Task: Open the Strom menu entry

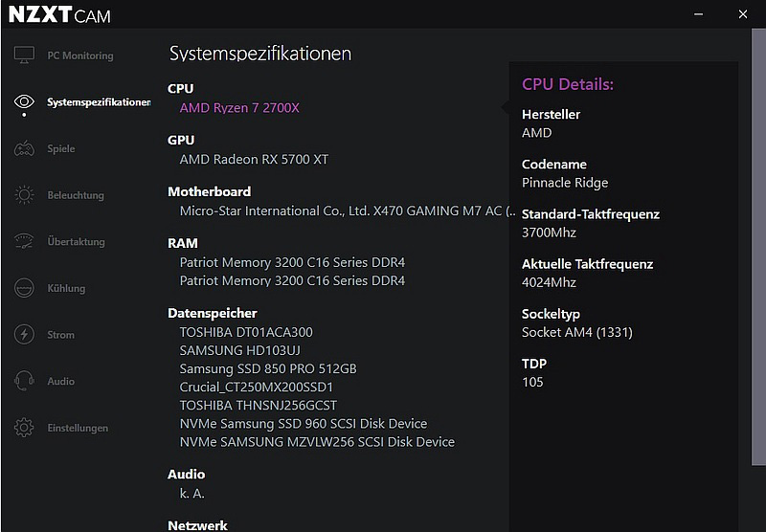Action: (61, 335)
